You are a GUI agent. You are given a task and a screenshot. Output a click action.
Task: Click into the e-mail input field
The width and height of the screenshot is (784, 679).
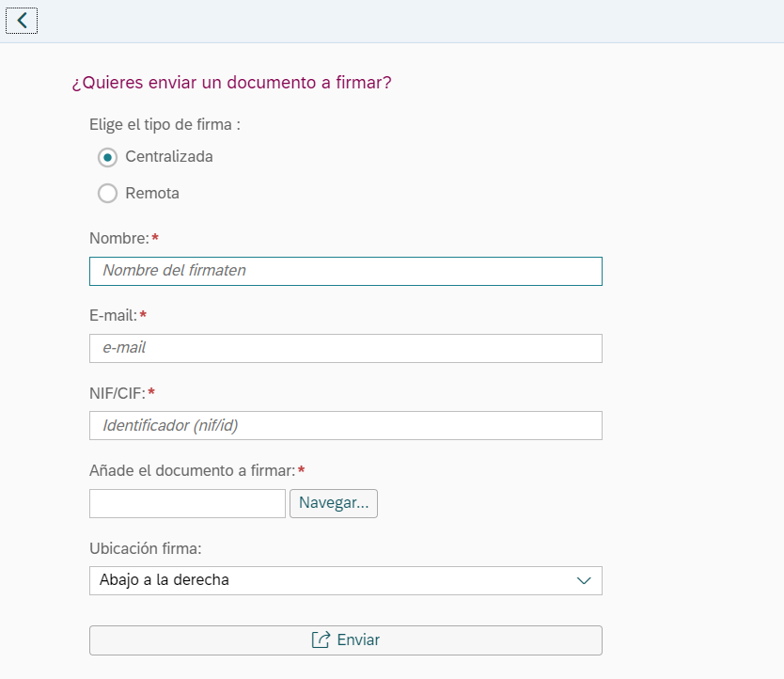tap(346, 348)
